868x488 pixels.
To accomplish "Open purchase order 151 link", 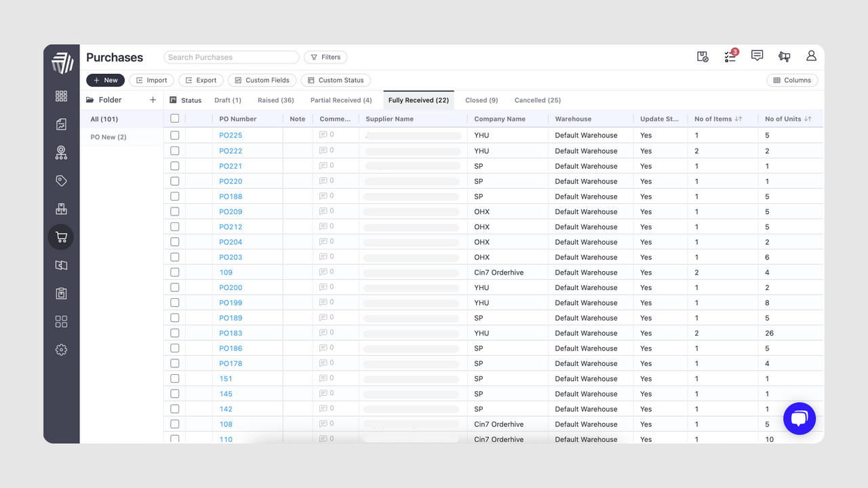I will coord(226,379).
